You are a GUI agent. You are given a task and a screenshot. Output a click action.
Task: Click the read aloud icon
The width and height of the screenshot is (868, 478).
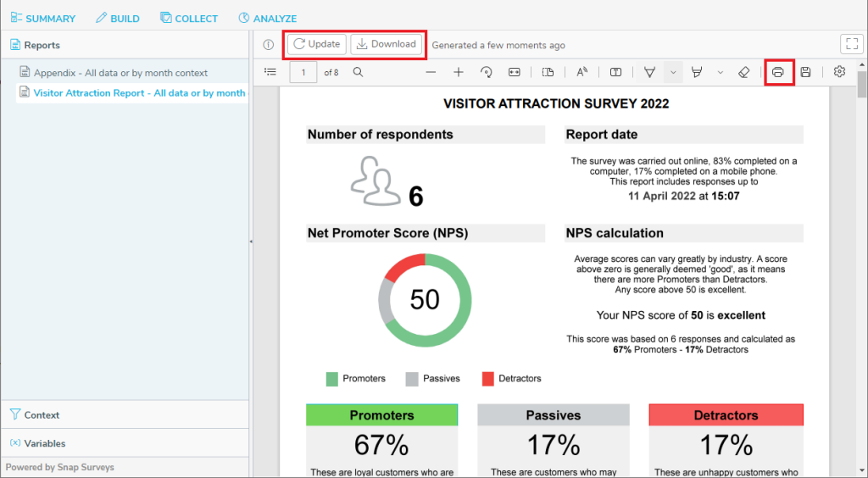tap(581, 72)
